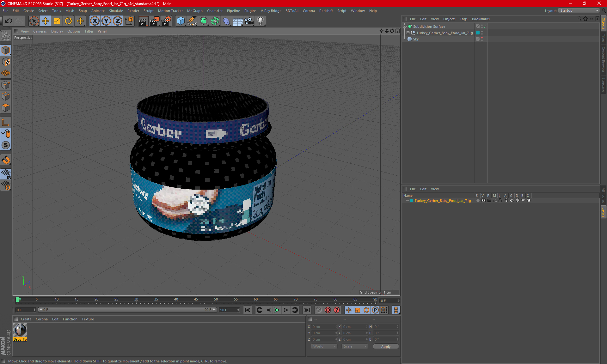Click the X position input field
The width and height of the screenshot is (607, 364).
[x=325, y=327]
